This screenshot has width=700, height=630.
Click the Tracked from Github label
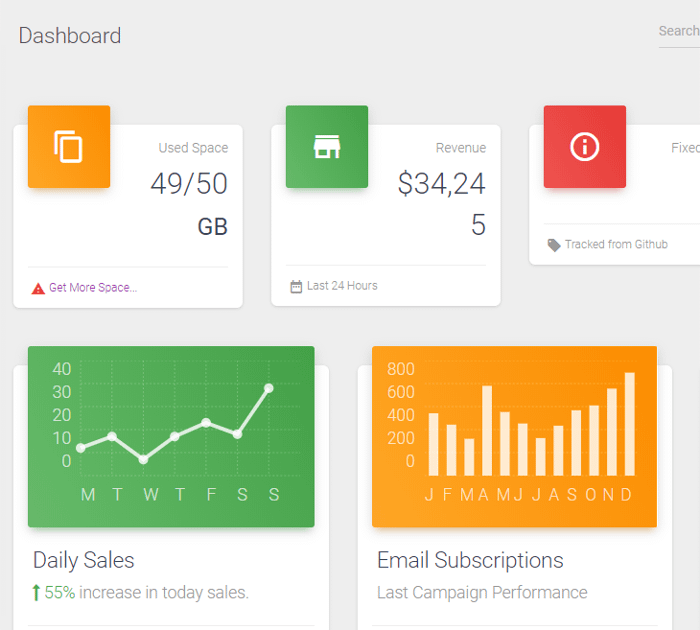616,245
